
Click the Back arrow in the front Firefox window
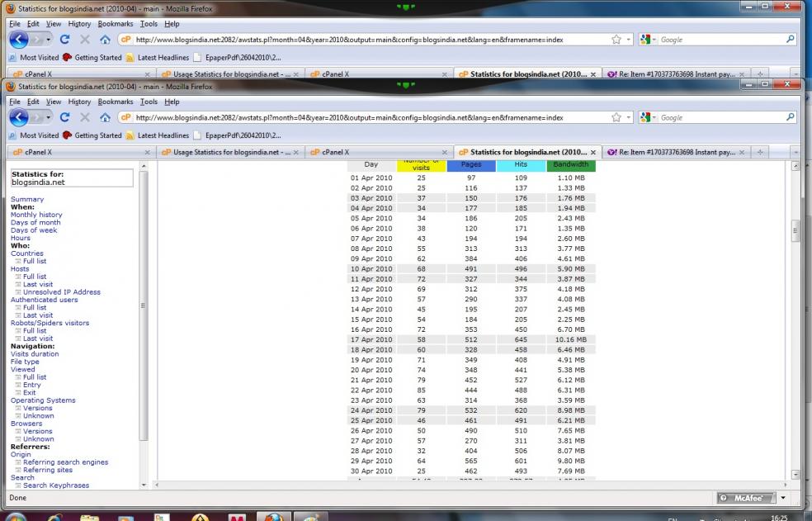pyautogui.click(x=19, y=117)
